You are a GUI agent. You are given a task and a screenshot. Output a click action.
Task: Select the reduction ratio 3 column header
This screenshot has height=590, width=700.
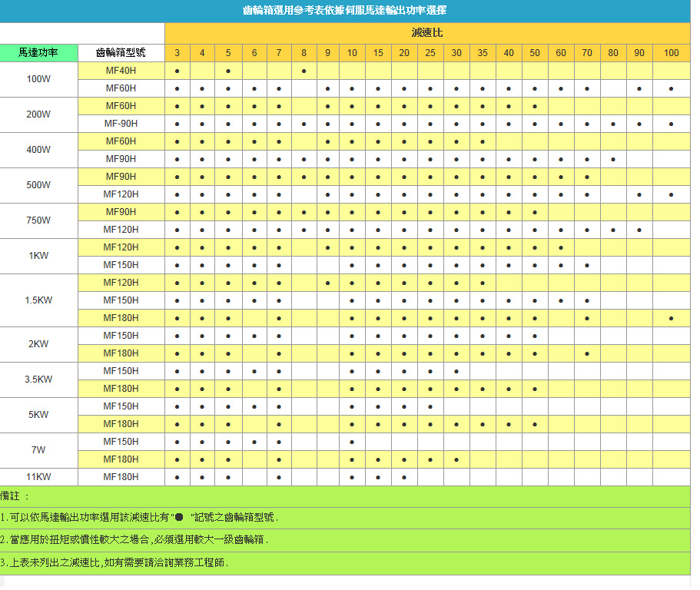pyautogui.click(x=177, y=53)
